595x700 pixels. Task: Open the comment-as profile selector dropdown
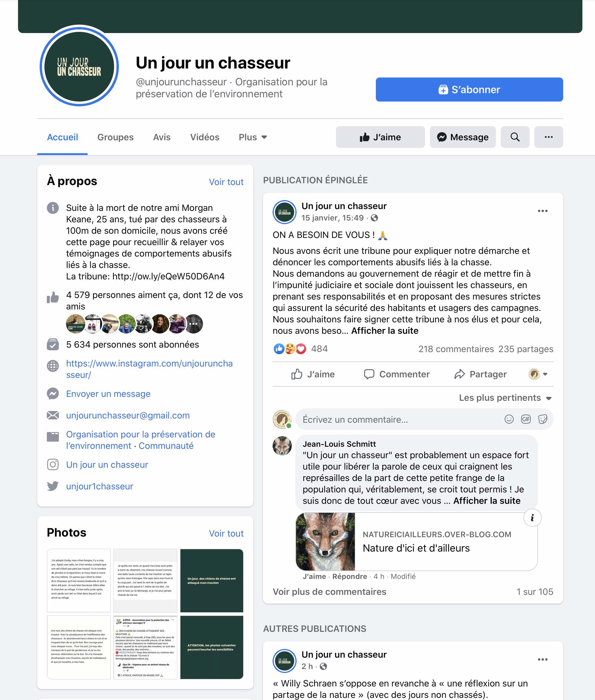[x=538, y=374]
